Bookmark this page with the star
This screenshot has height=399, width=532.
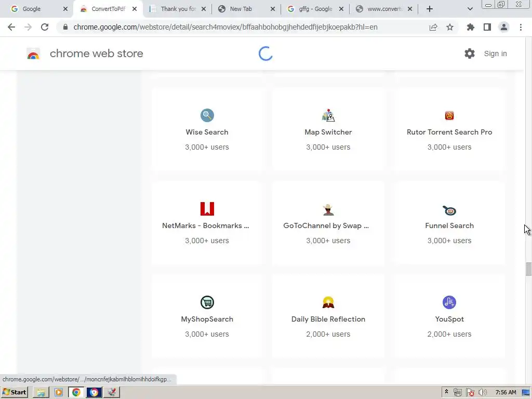click(x=450, y=27)
